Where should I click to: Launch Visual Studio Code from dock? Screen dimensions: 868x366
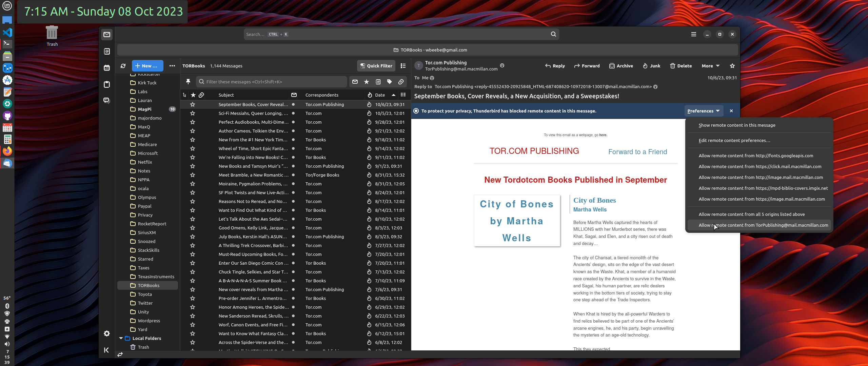tap(7, 32)
